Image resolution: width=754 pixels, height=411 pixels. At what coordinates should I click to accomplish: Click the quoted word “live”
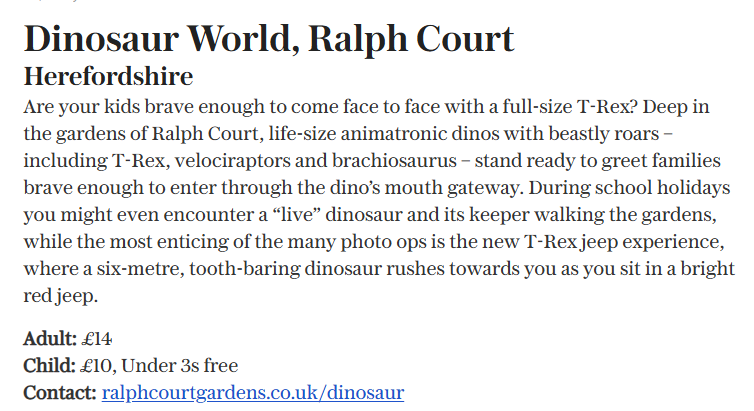click(x=296, y=214)
